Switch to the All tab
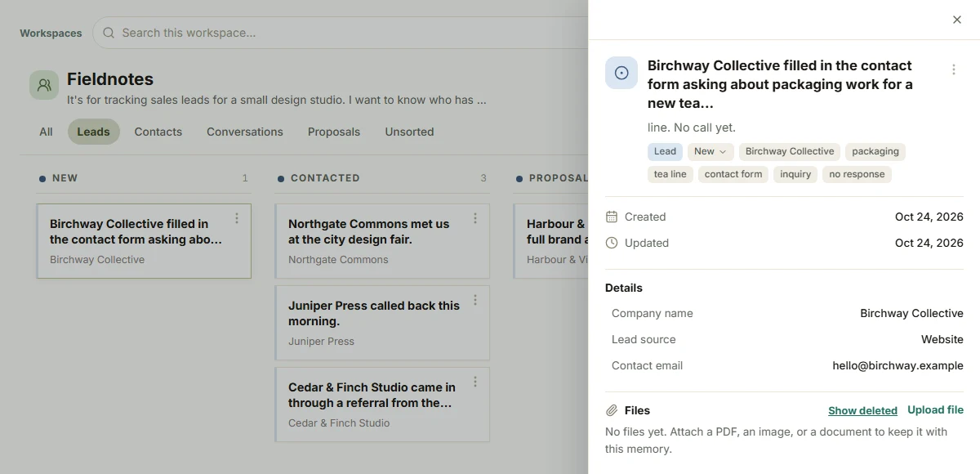Screen dimensions: 980x474 tap(46, 132)
